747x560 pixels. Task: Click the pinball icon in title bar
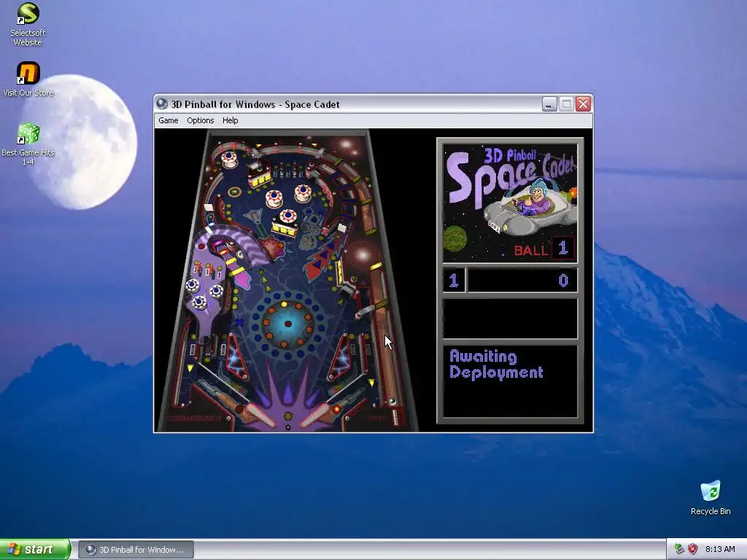coord(162,104)
